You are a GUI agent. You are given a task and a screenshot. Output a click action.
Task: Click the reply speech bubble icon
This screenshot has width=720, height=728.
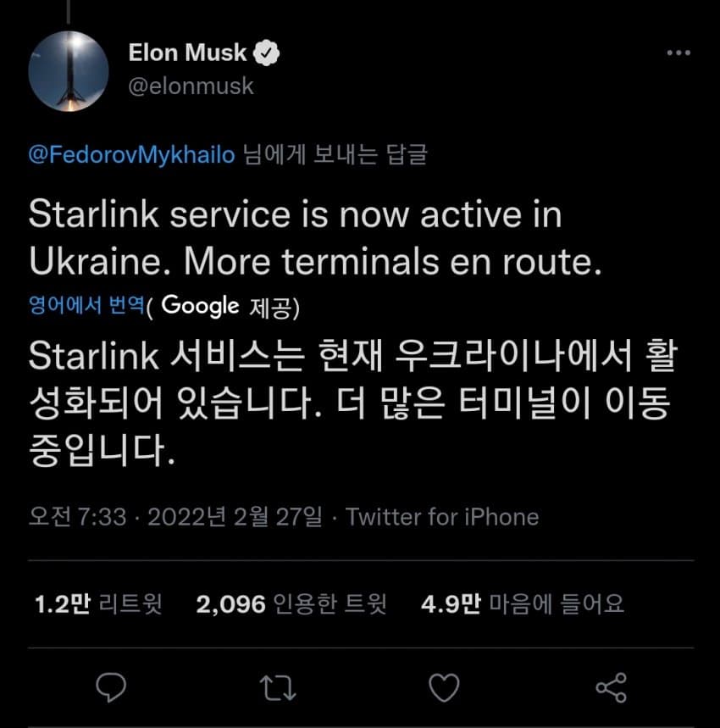(111, 687)
